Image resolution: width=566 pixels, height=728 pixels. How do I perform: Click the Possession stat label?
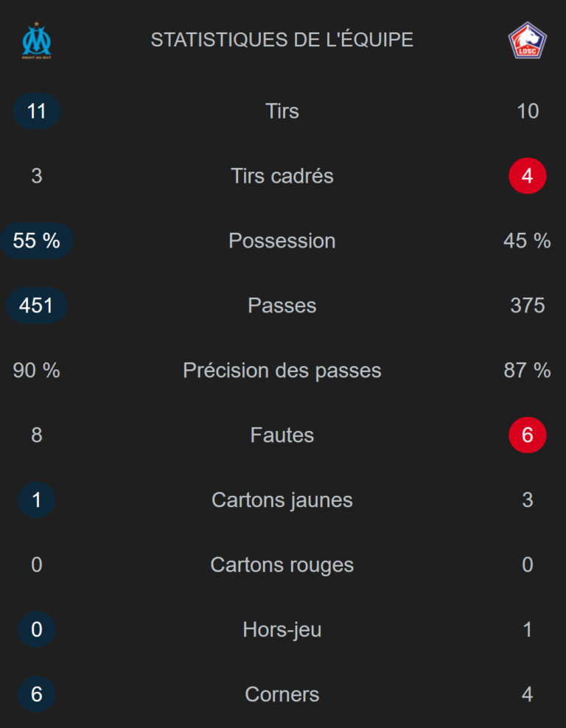[282, 241]
